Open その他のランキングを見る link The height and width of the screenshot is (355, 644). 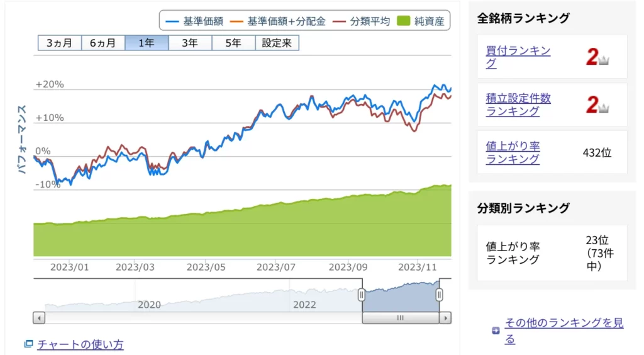pos(563,331)
